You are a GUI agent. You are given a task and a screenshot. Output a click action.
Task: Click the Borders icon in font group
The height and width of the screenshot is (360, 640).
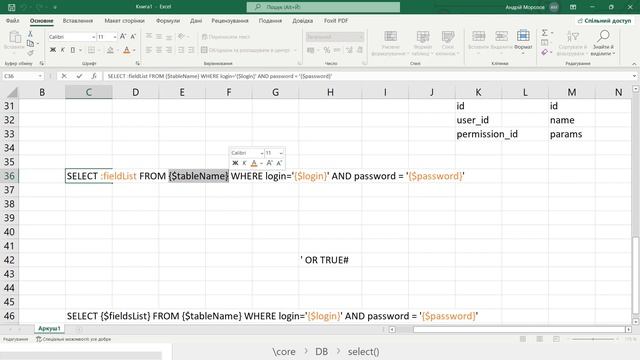point(91,50)
